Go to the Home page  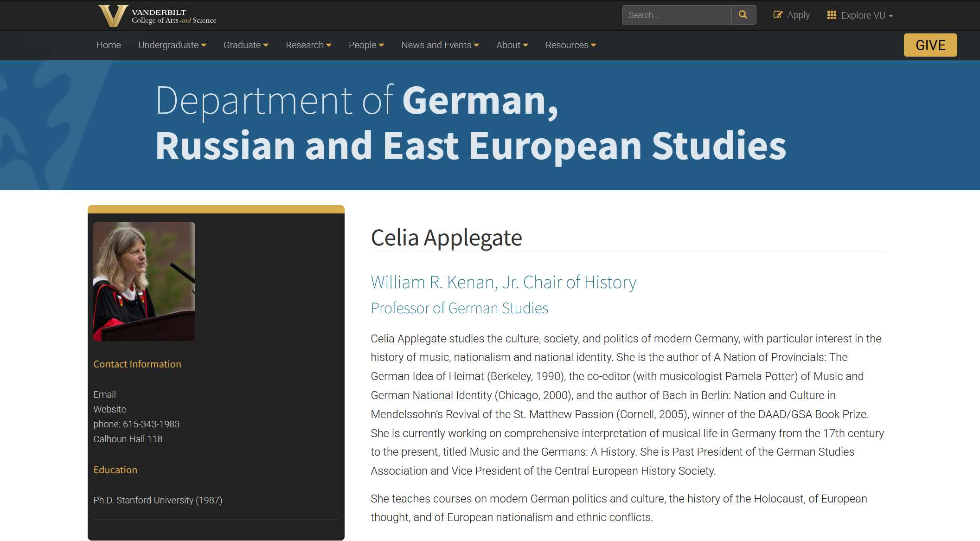point(109,45)
